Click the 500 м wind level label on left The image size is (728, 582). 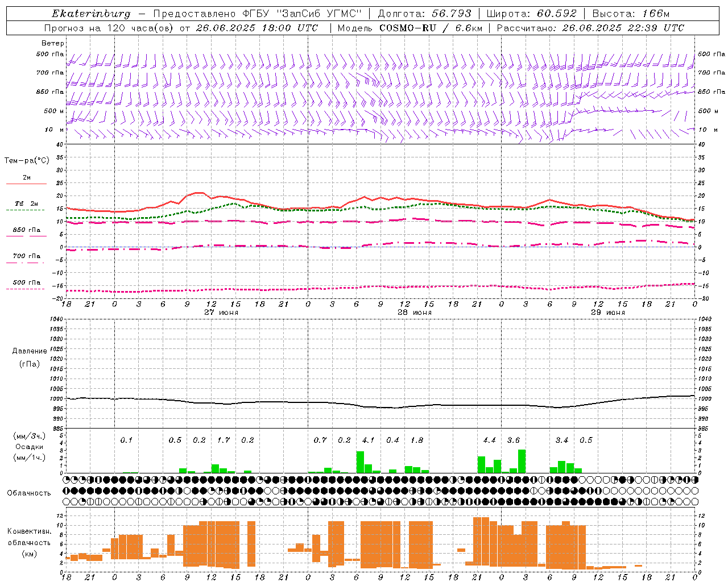[54, 111]
